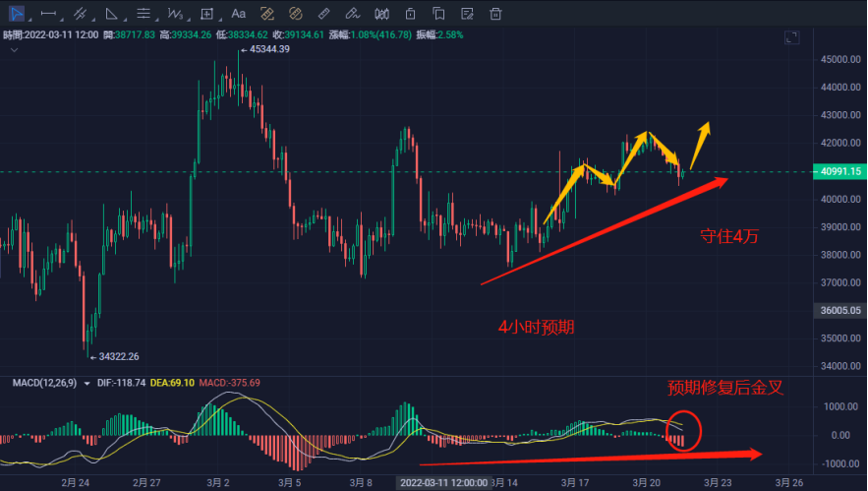The image size is (868, 491).
Task: Select the parallel channel drawing tool
Action: [x=81, y=14]
